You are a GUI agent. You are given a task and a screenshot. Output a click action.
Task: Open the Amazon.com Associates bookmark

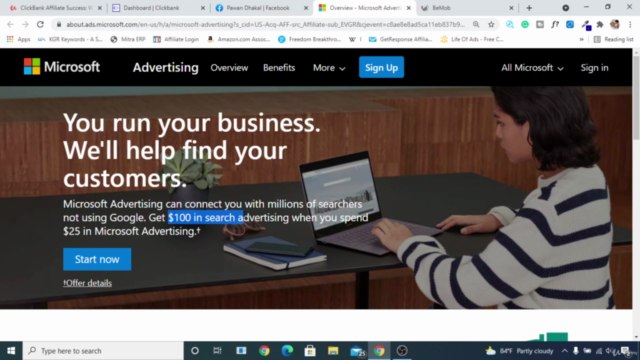(239, 39)
